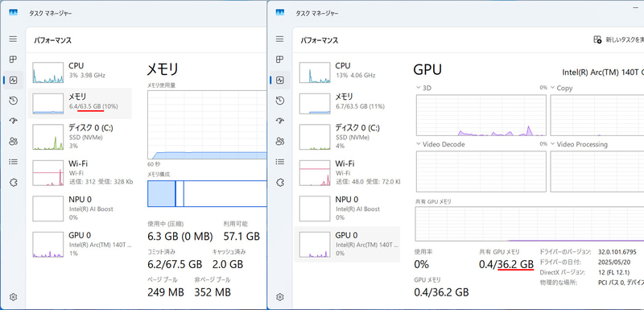The image size is (644, 310).
Task: Select Performance page icon in left Task Manager
Action: [13, 80]
